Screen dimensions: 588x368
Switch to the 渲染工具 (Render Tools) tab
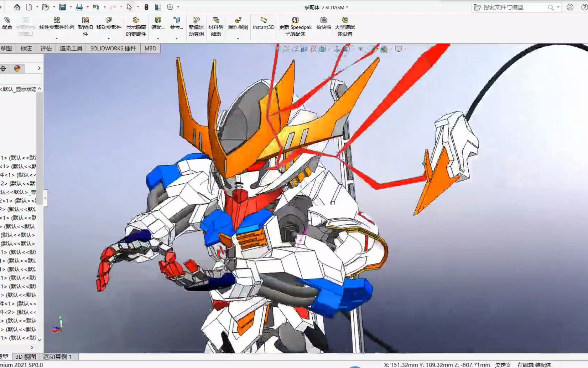coord(71,48)
